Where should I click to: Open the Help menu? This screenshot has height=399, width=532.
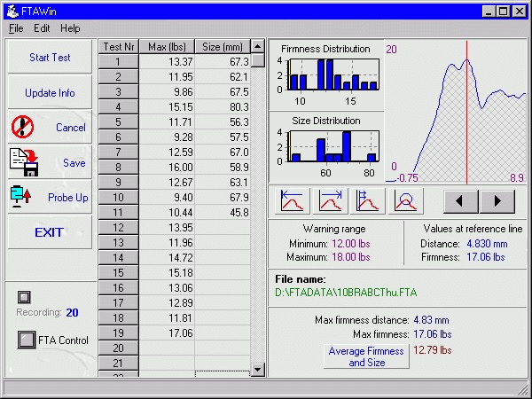70,28
